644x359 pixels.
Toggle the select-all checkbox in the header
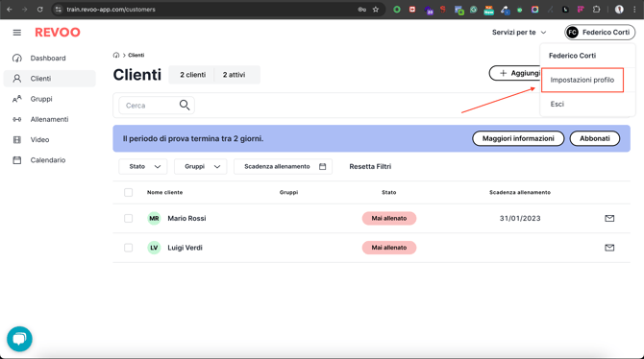point(129,192)
